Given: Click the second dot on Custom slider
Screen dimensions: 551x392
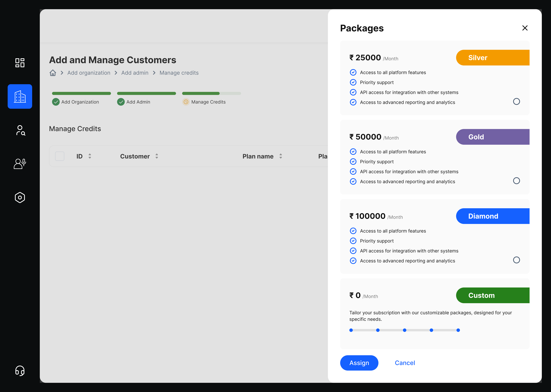Looking at the screenshot, I should [x=378, y=330].
